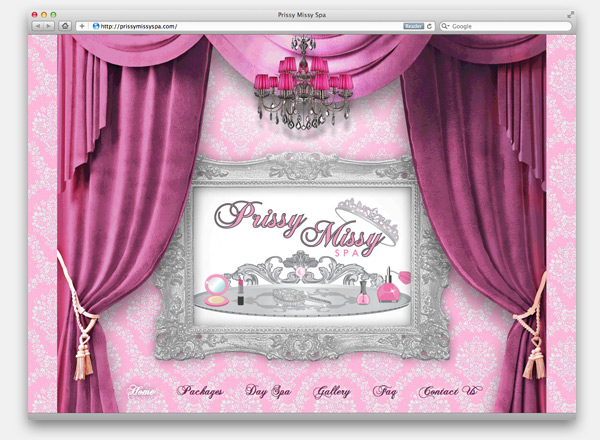Click the full-screen arrows icon
The height and width of the screenshot is (440, 600).
coord(570,14)
